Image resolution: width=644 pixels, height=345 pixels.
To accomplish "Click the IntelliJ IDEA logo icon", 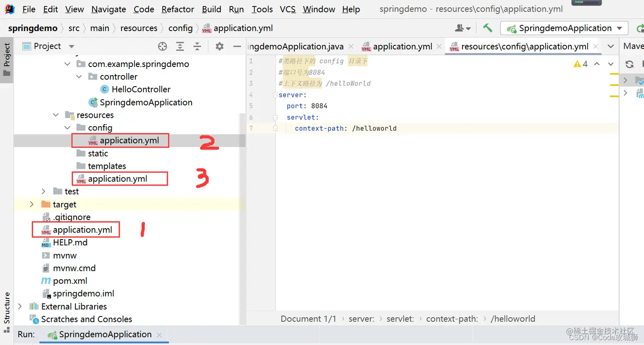I will pyautogui.click(x=9, y=9).
